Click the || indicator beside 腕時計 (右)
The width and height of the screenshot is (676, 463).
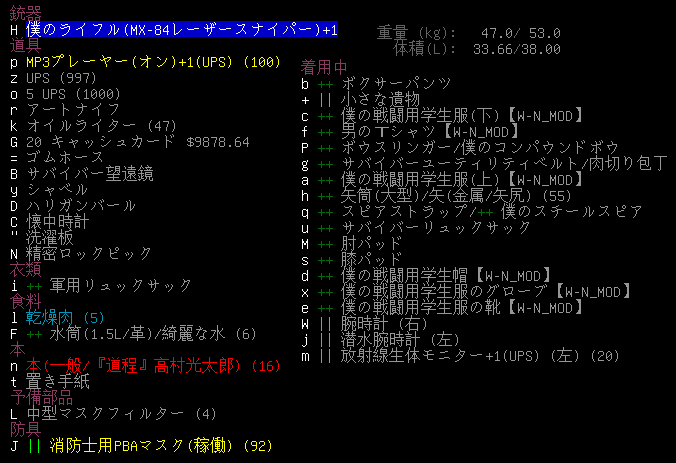pos(326,324)
